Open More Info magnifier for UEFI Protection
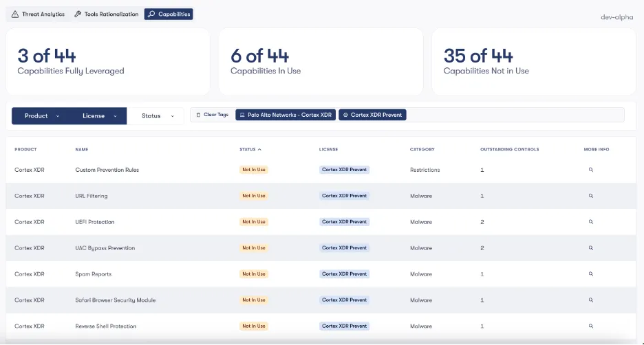644x345 pixels. 590,222
